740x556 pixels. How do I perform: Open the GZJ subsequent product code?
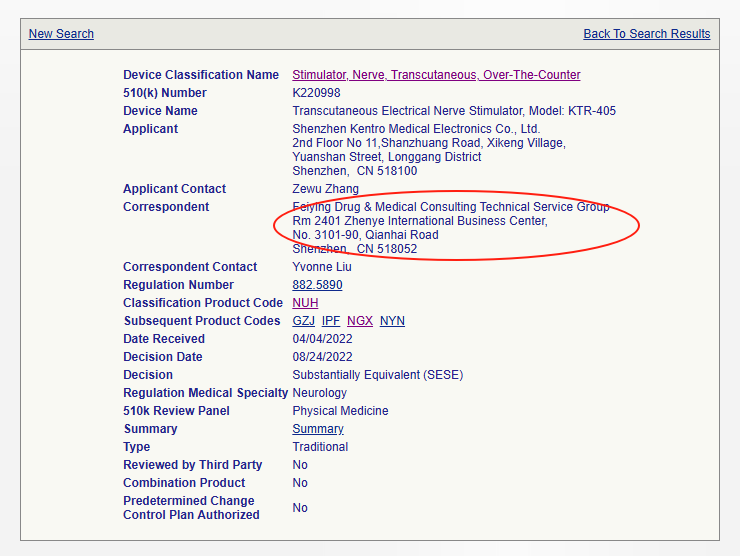point(303,321)
